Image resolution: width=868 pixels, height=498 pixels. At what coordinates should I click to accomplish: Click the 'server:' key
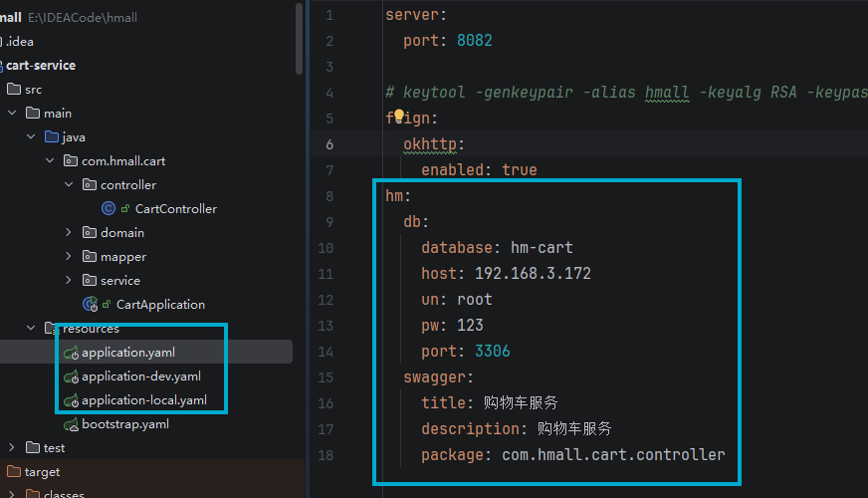[x=416, y=15]
